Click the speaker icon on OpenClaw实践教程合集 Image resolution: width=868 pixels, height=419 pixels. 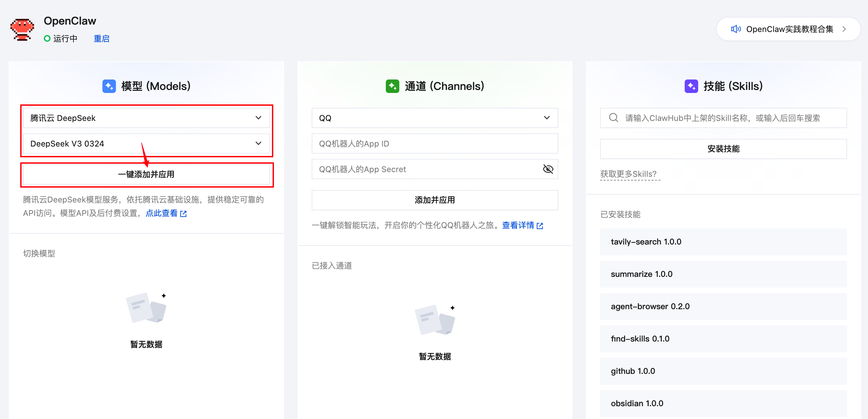pyautogui.click(x=736, y=29)
